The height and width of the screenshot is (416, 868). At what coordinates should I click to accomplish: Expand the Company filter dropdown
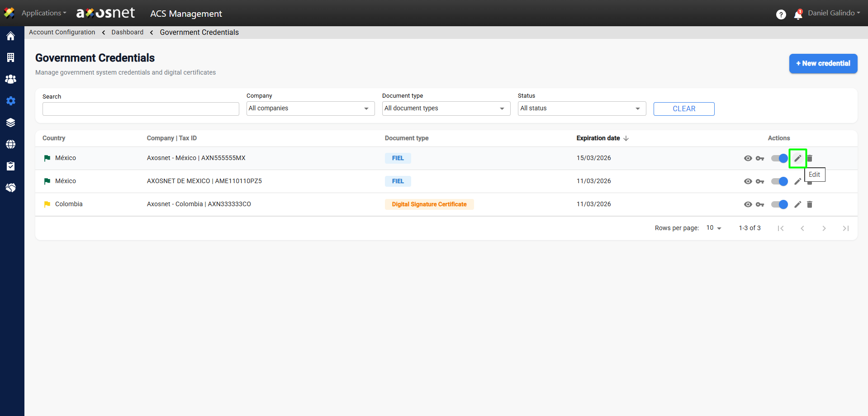click(310, 109)
